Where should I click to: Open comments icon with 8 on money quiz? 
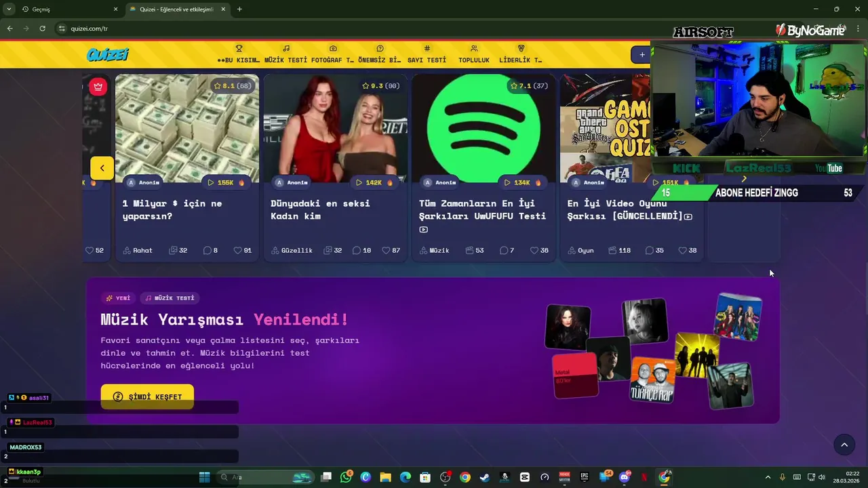(210, 250)
